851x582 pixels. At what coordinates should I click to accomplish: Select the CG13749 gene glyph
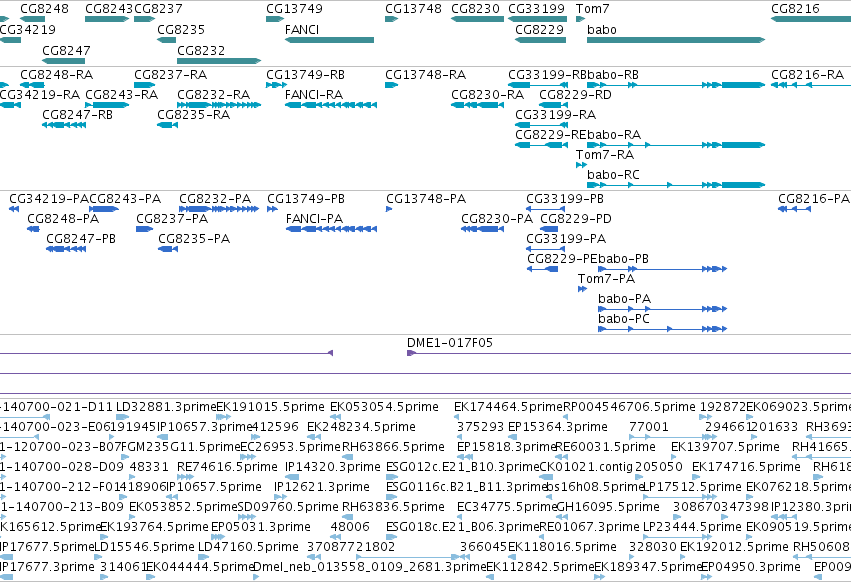tap(275, 19)
